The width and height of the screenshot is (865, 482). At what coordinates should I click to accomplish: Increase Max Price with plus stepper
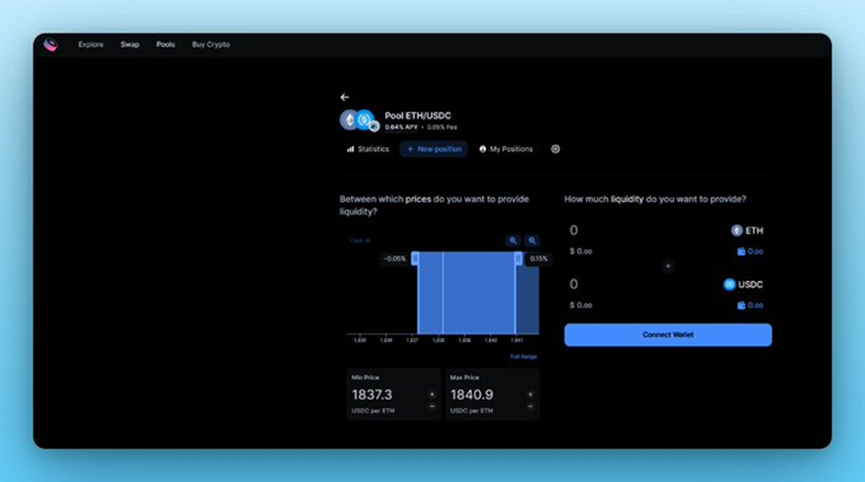[x=530, y=394]
